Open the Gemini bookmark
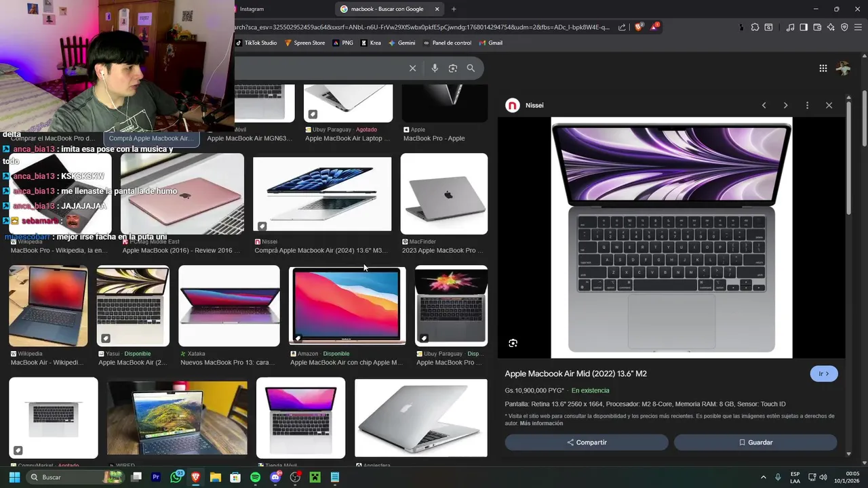Image resolution: width=868 pixels, height=488 pixels. click(402, 43)
